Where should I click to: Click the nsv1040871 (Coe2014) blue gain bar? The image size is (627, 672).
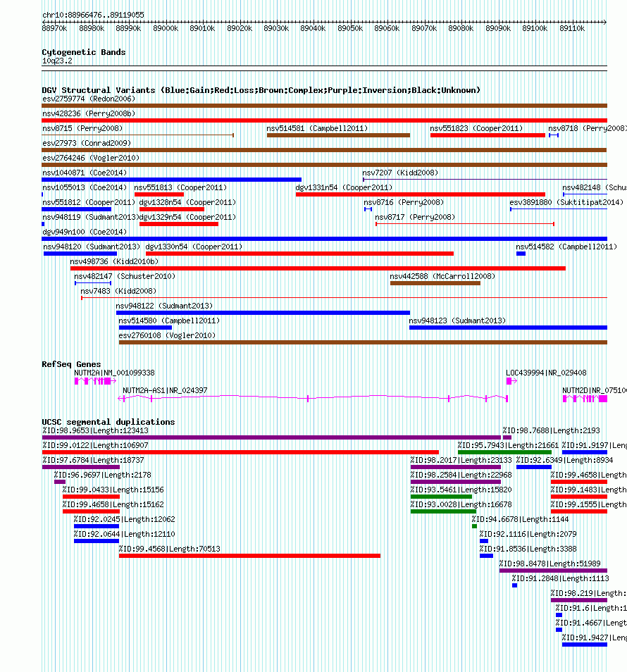pyautogui.click(x=171, y=180)
